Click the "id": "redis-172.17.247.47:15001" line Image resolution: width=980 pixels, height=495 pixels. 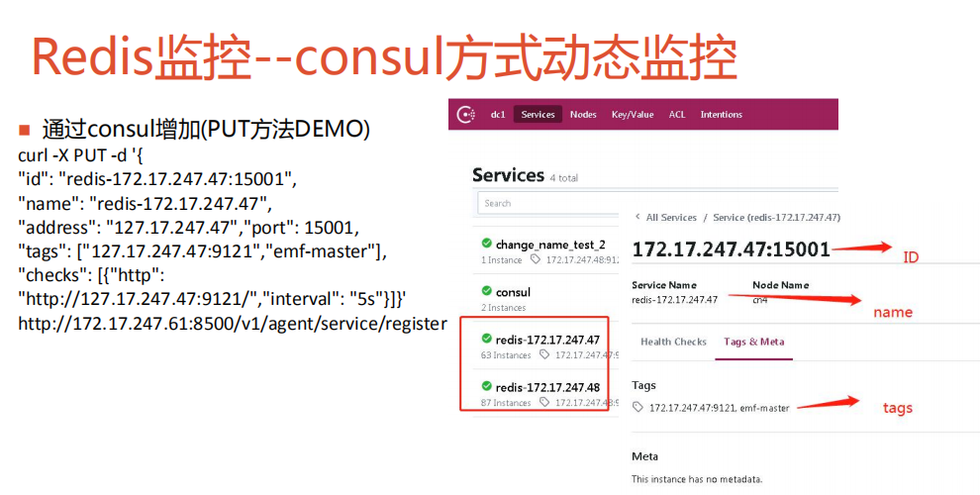click(157, 179)
